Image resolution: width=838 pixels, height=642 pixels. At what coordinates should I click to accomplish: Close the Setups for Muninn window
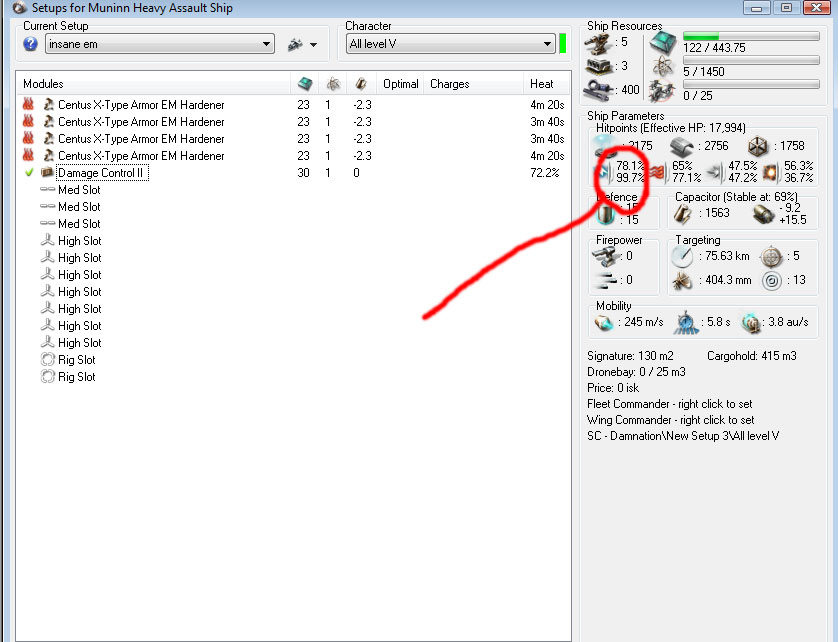coord(816,7)
